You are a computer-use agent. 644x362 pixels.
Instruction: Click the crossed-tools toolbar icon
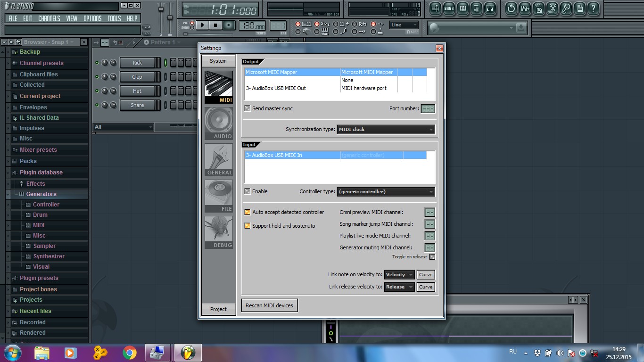tap(552, 8)
